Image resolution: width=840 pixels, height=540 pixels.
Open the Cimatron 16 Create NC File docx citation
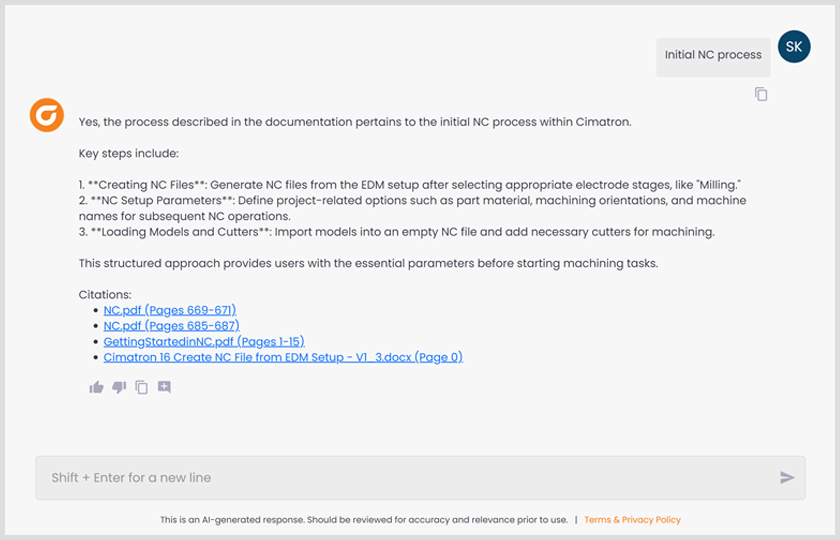point(283,357)
